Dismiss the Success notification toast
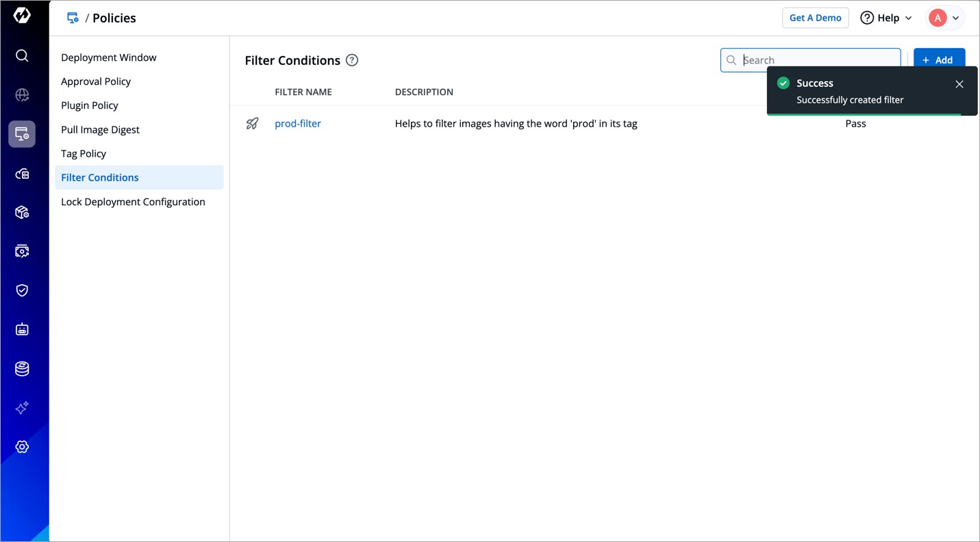Screen dimensions: 980x542 (959, 84)
